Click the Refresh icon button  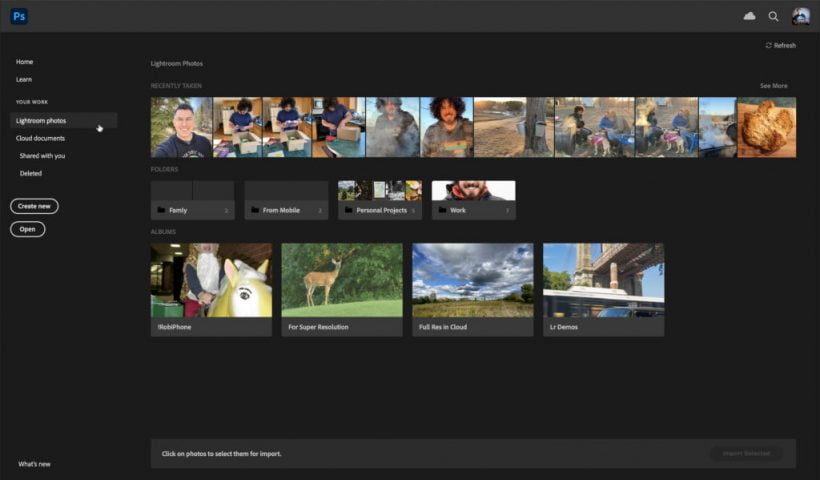point(769,45)
